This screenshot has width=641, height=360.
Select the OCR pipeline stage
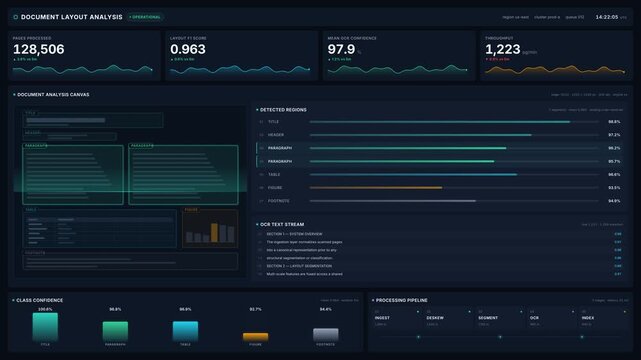[551, 318]
